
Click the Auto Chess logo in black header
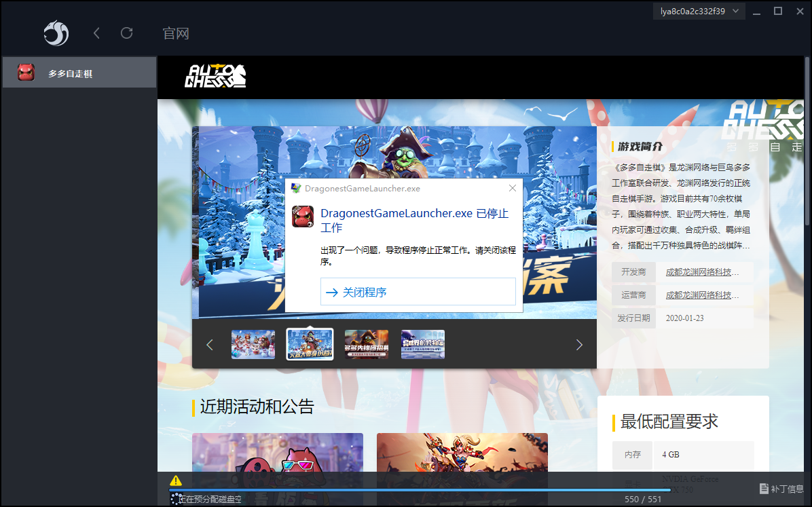(215, 76)
